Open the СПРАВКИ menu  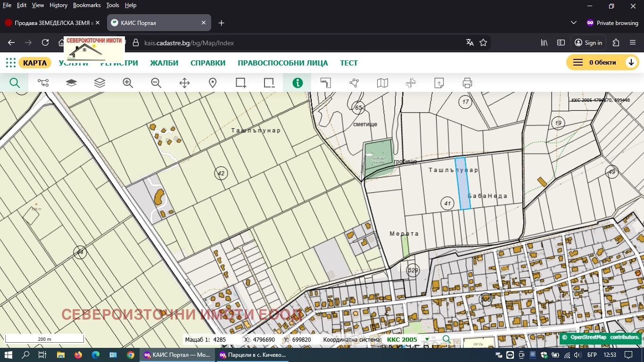(x=208, y=63)
